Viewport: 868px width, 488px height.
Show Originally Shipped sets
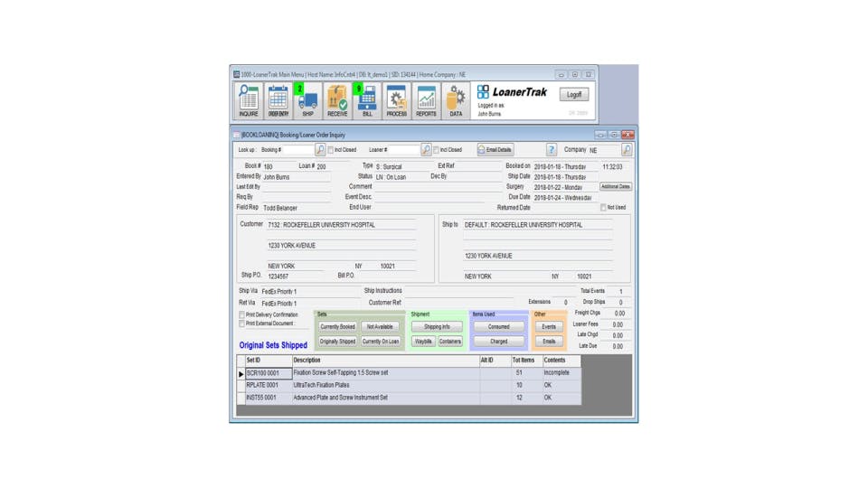pyautogui.click(x=337, y=342)
